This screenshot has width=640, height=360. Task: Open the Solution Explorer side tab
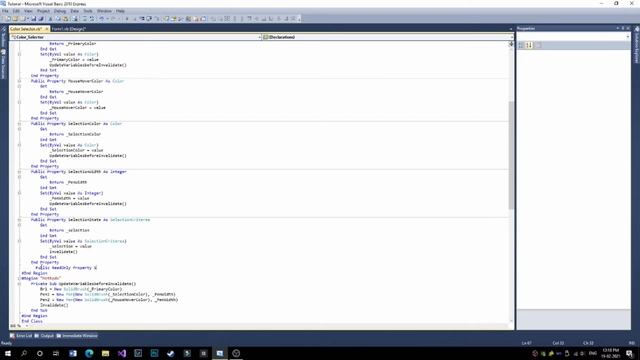coord(636,45)
